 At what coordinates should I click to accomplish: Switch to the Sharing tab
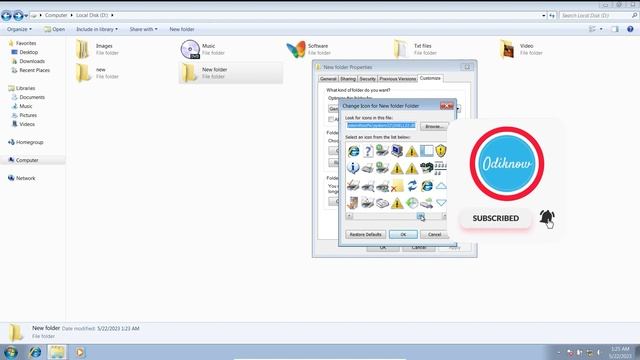(348, 79)
